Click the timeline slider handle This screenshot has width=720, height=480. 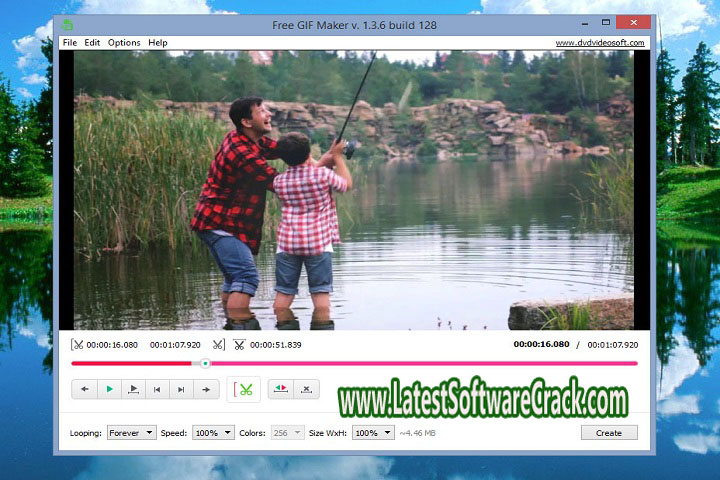(x=205, y=364)
